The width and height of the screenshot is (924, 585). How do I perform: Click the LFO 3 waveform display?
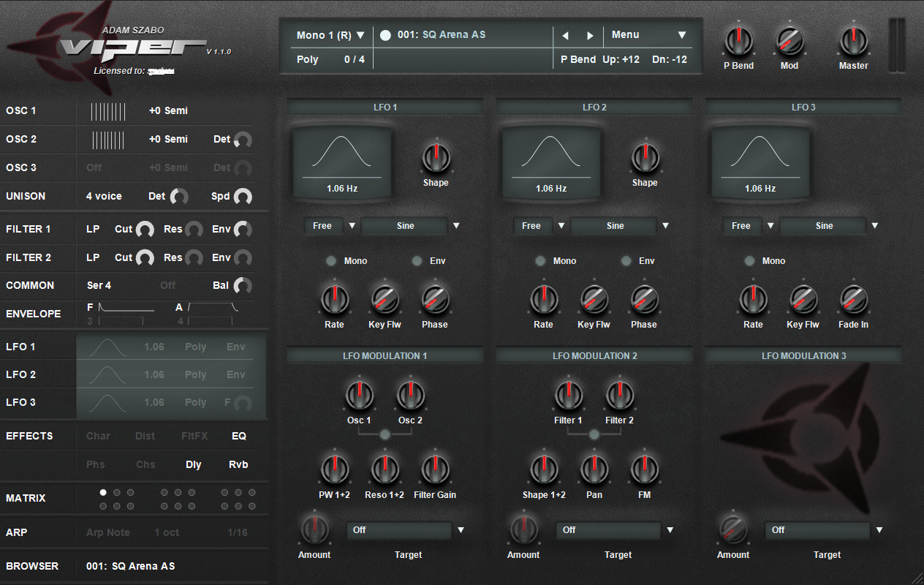(760, 163)
